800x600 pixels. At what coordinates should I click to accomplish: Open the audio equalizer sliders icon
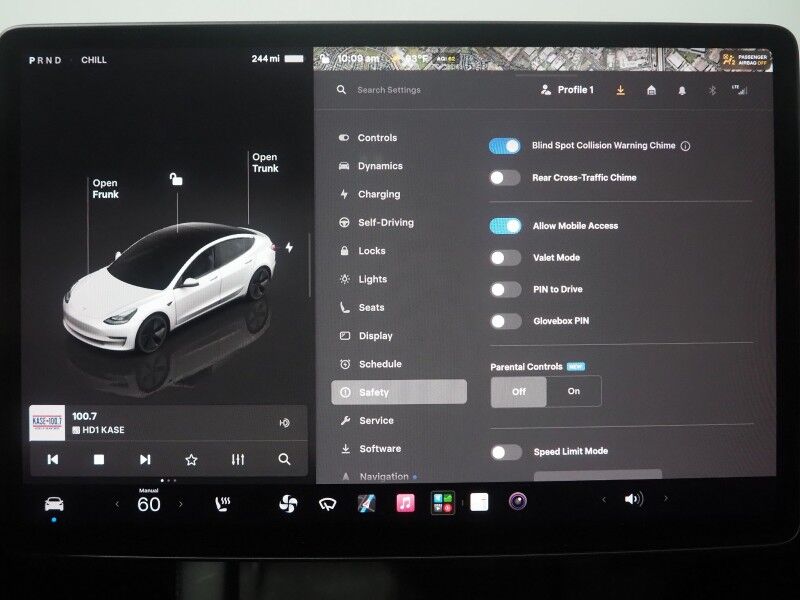pos(238,460)
